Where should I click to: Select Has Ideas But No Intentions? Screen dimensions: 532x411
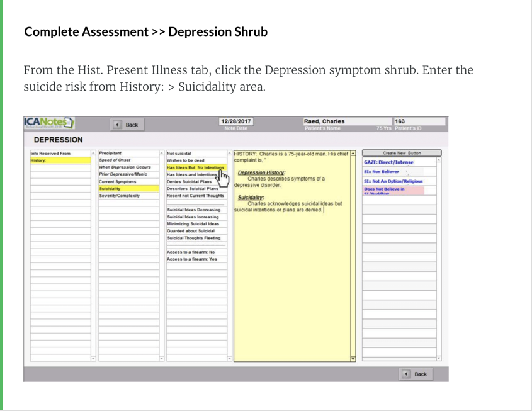point(195,167)
